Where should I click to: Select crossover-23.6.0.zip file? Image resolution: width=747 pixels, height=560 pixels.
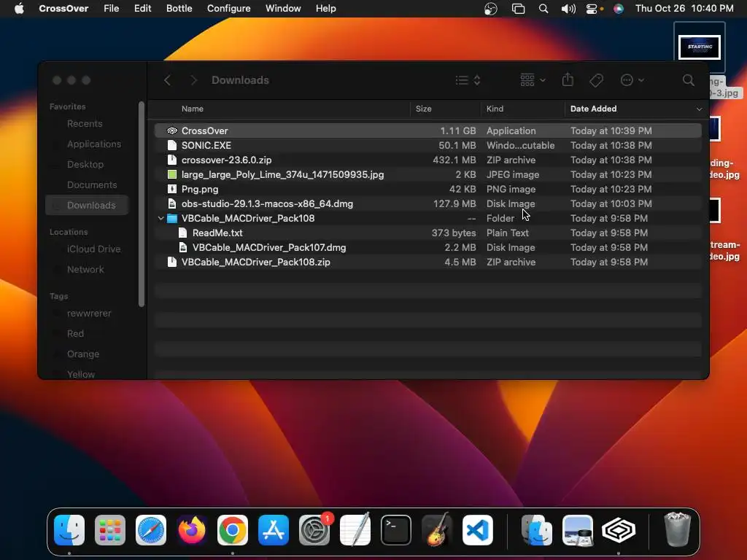point(427,160)
